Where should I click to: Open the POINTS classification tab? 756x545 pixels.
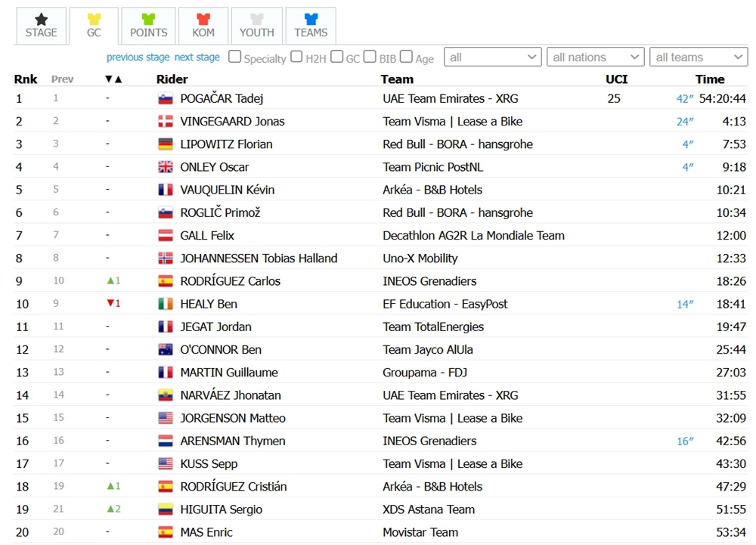tap(148, 26)
